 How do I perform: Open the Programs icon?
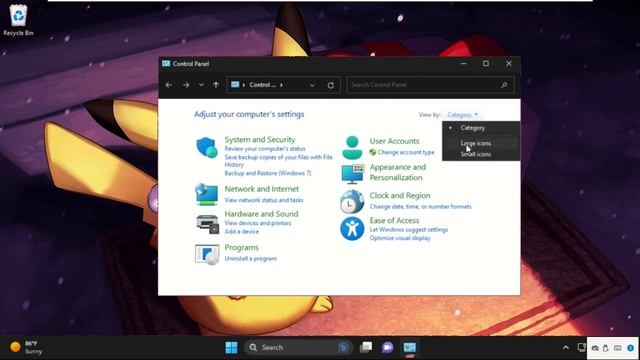pyautogui.click(x=207, y=254)
